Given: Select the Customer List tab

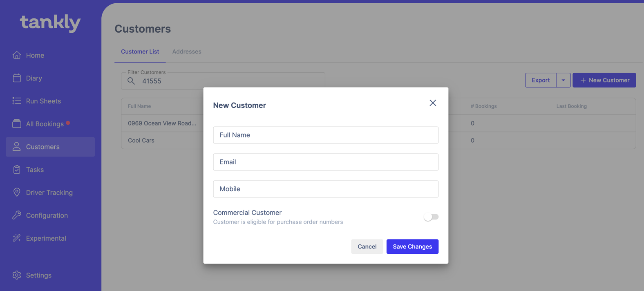Looking at the screenshot, I should [140, 51].
